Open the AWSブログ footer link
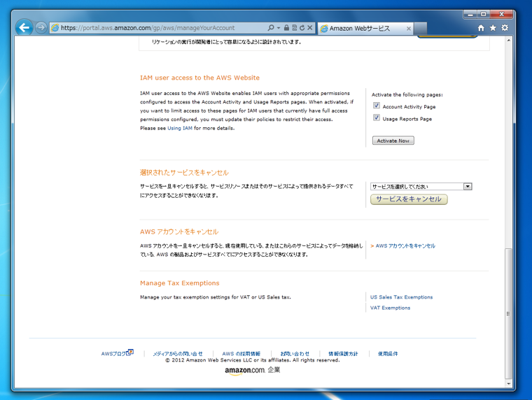Viewport: 532px width, 400px height. [x=113, y=354]
